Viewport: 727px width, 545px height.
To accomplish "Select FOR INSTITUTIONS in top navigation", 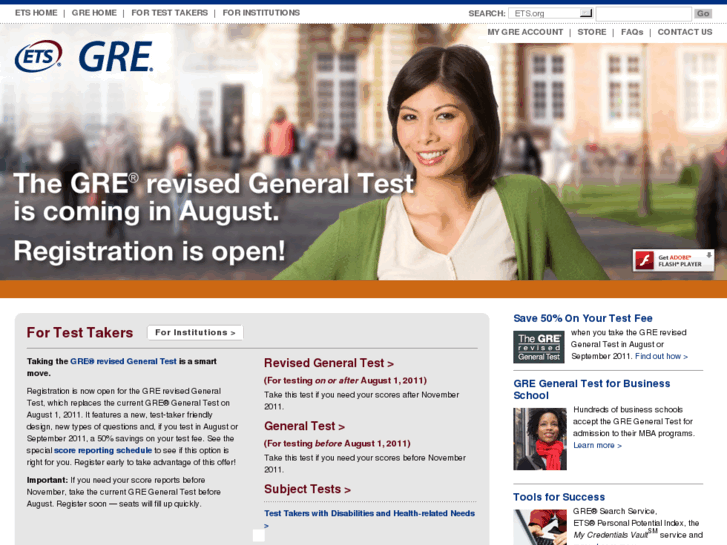I will 261,13.
